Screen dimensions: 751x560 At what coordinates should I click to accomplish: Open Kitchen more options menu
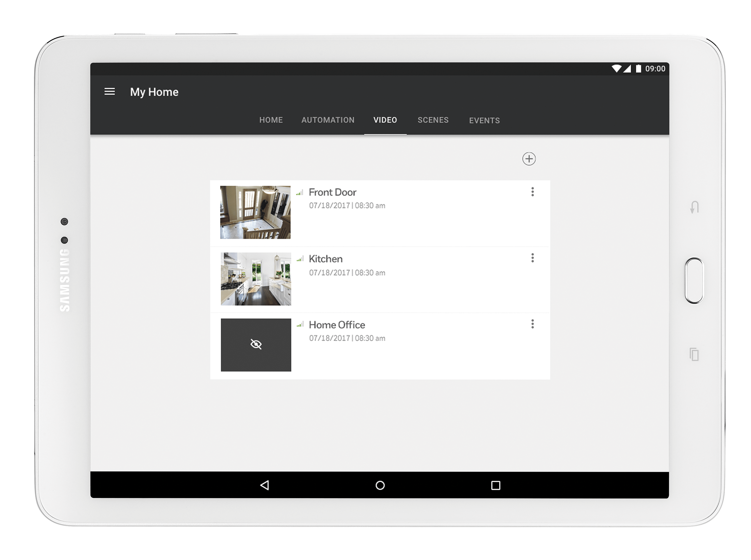click(532, 258)
